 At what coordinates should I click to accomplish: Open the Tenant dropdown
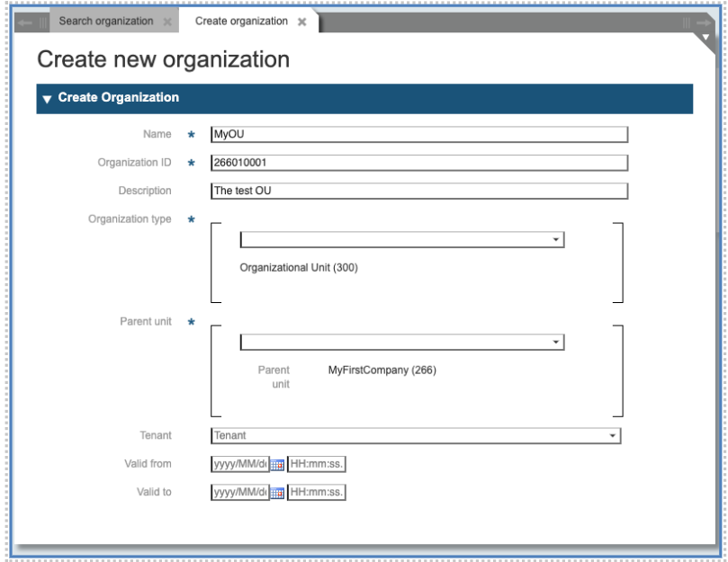[x=613, y=436]
